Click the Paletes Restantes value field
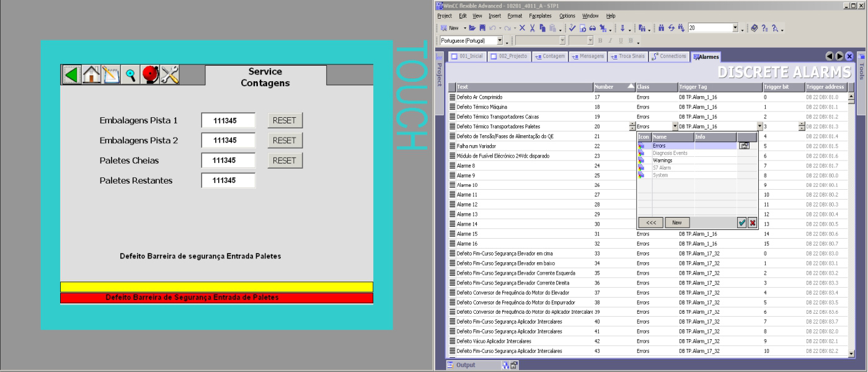This screenshot has height=372, width=868. 228,180
